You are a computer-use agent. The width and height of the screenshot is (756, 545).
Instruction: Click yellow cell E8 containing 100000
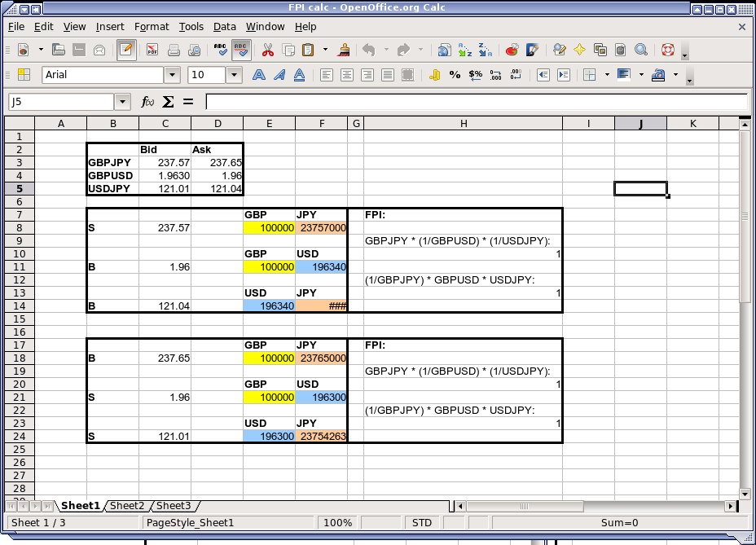click(269, 228)
